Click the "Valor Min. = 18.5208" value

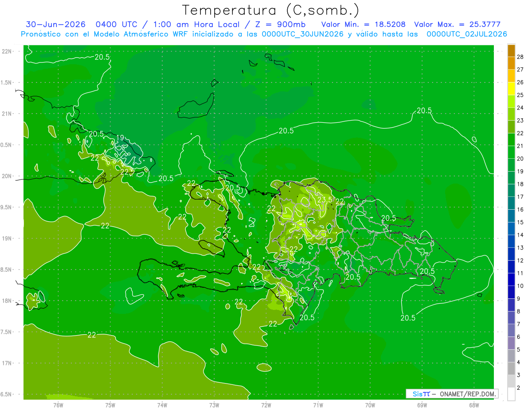coord(363,24)
